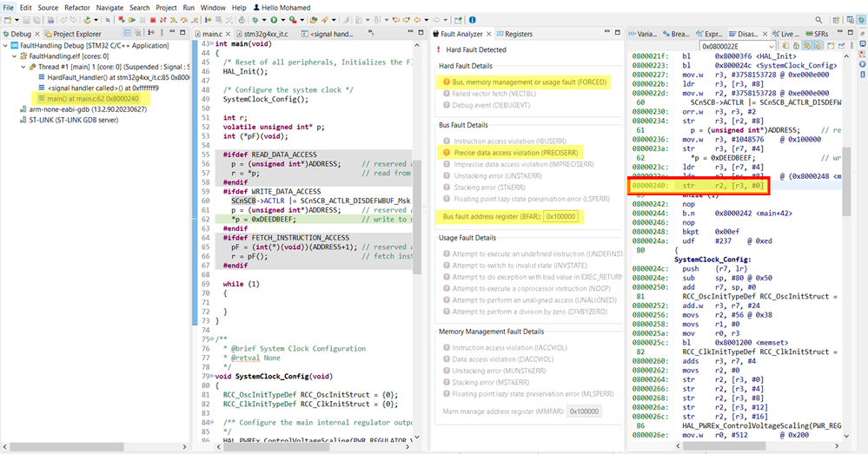Collapse FaultHandling.elf tree node
868x454 pixels.
[x=15, y=56]
